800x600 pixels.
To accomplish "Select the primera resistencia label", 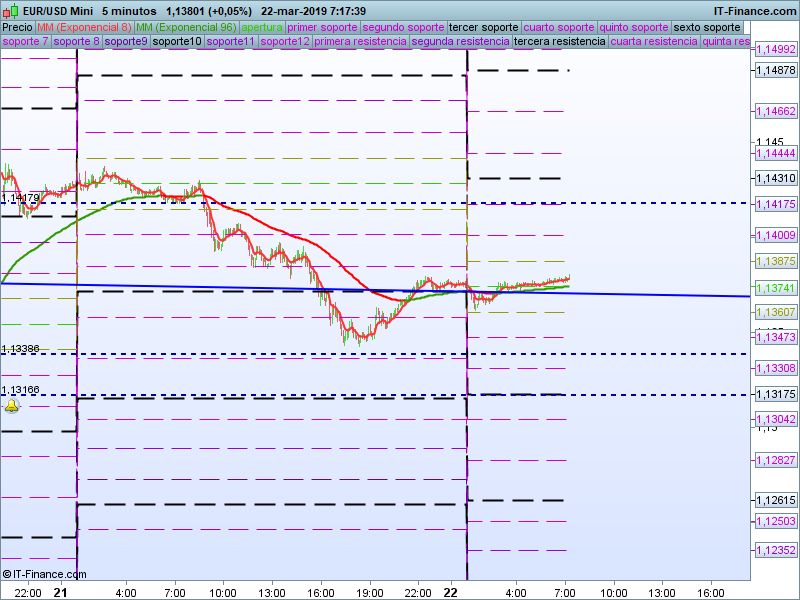I will (360, 42).
